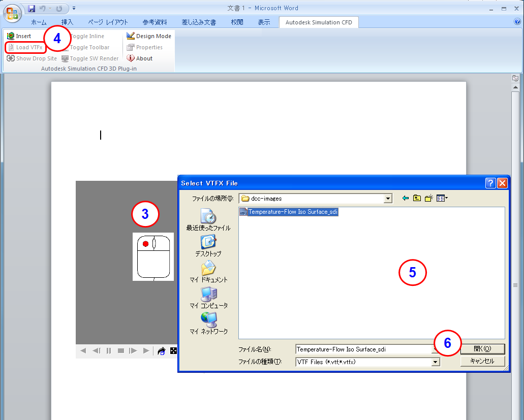Open About for CFD plug-in
This screenshot has height=420, width=524.
[139, 58]
